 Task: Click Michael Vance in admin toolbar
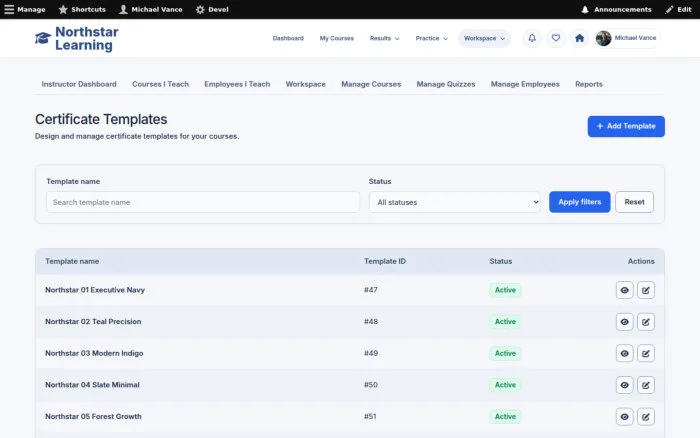(x=150, y=9)
